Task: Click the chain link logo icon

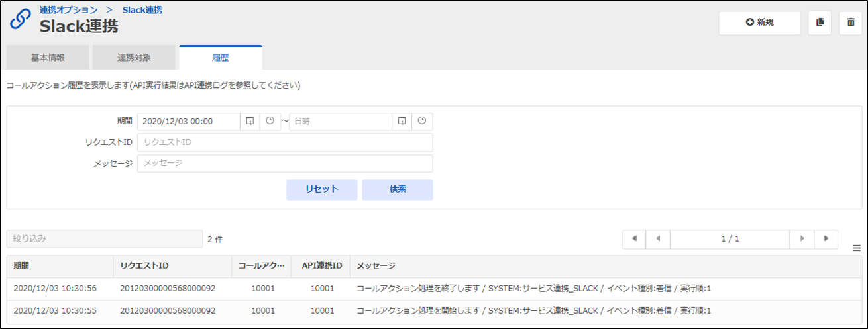Action: [20, 19]
